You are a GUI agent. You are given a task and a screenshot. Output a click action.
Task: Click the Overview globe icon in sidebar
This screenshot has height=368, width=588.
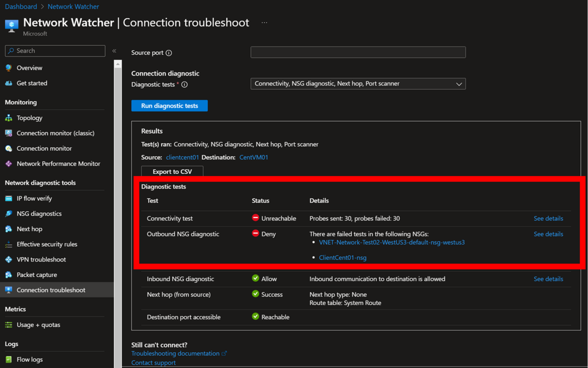pos(8,68)
